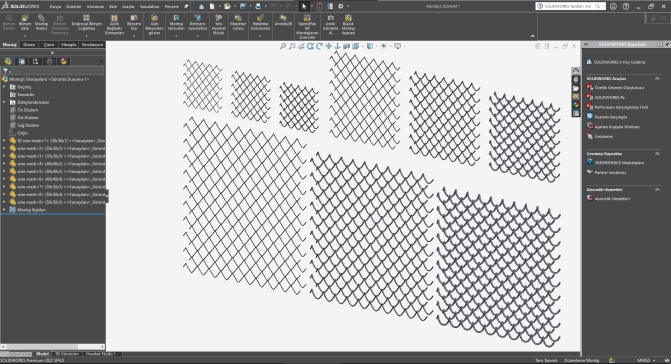
Task: Open the Araçlar menu
Action: tap(128, 6)
